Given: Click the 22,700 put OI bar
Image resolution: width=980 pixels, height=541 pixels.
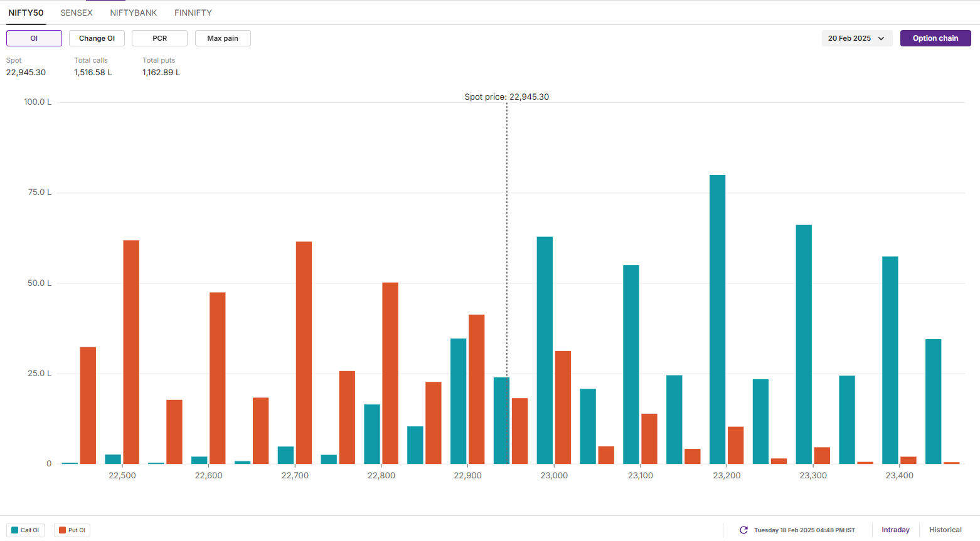Looking at the screenshot, I should (x=304, y=353).
